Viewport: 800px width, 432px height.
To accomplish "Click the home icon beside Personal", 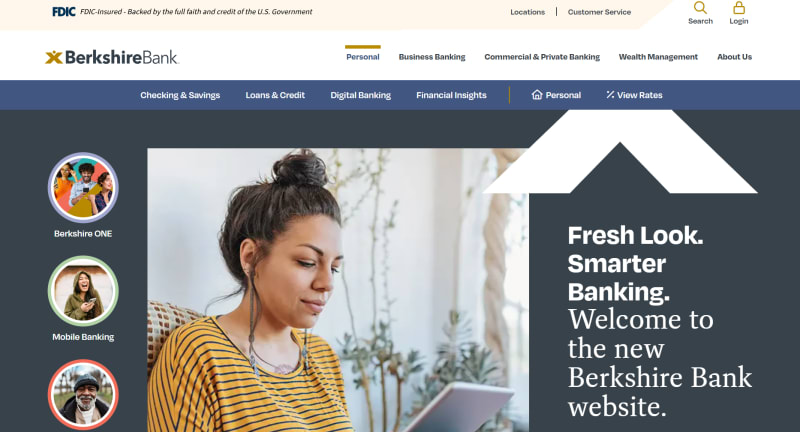I will click(x=537, y=94).
